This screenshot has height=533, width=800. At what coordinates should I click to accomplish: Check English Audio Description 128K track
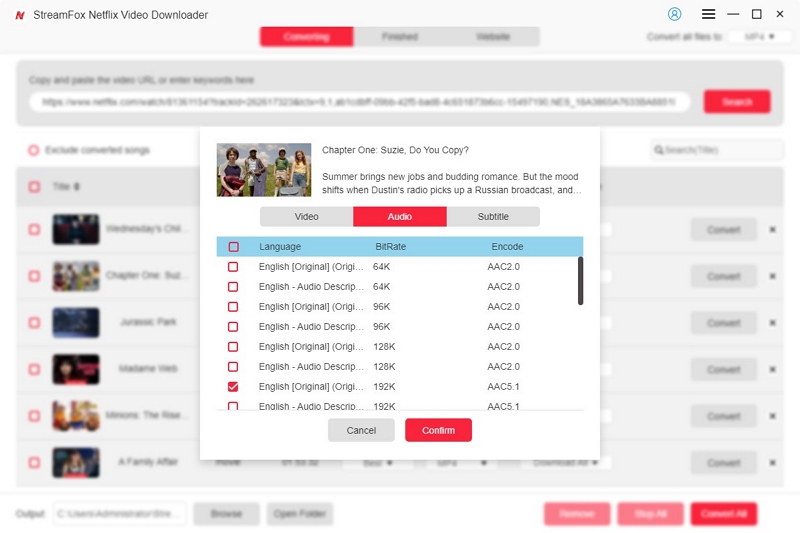(x=233, y=367)
